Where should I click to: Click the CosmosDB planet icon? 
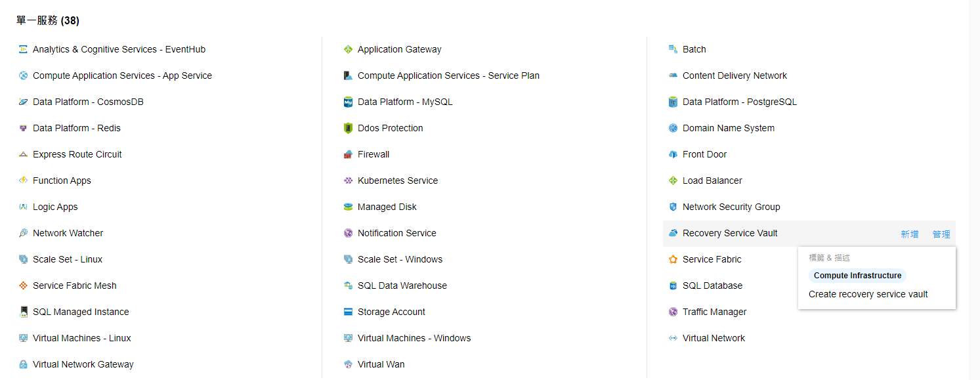point(24,102)
